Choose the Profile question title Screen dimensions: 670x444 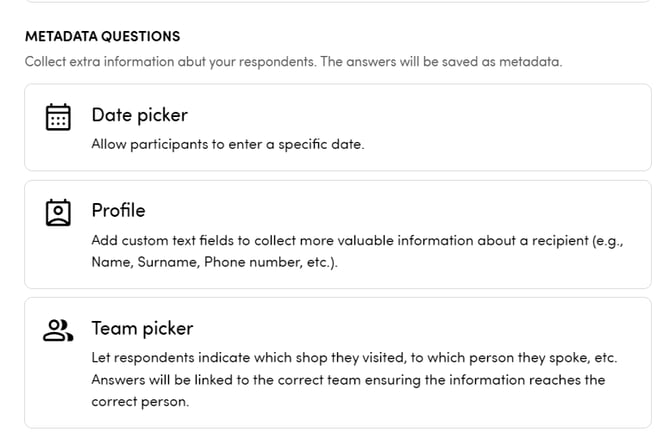tap(118, 210)
